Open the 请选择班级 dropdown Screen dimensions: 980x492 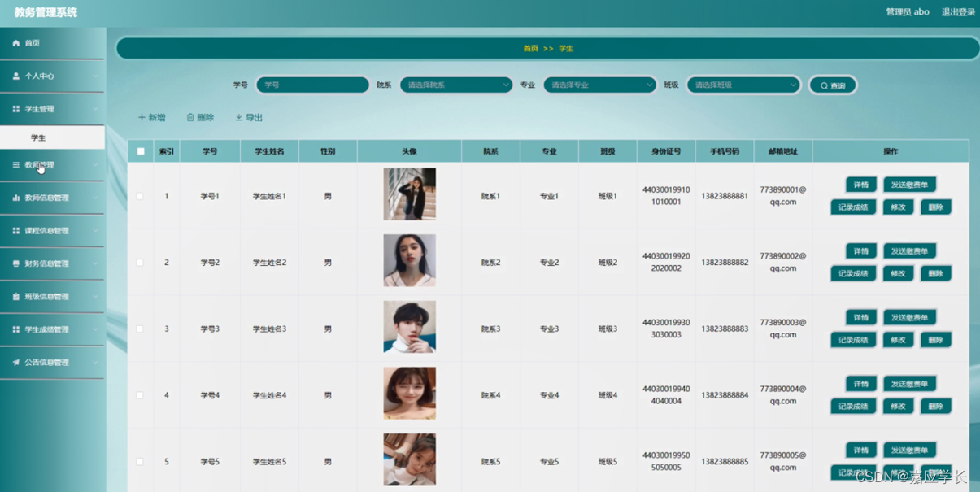coord(743,85)
